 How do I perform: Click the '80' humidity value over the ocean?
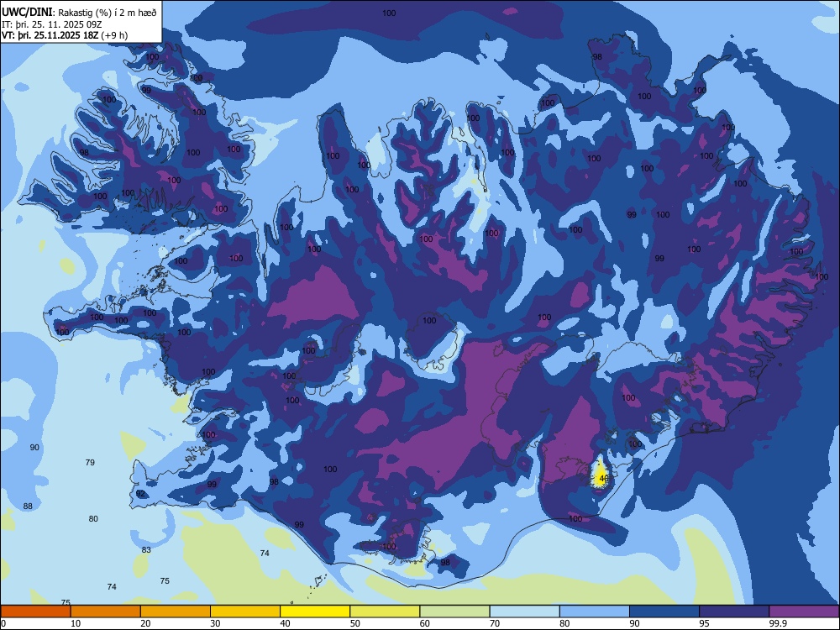[93, 518]
